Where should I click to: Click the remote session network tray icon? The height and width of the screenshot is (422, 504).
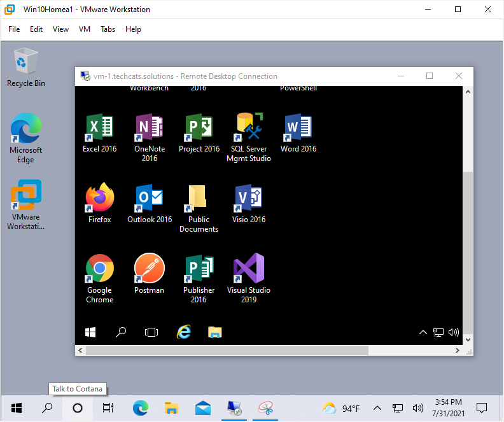click(438, 332)
